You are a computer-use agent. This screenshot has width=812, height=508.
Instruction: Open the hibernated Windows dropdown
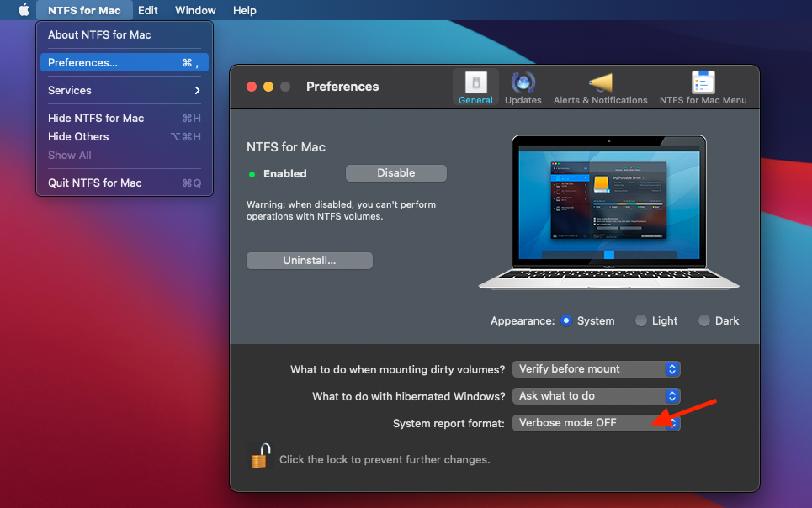(x=596, y=396)
